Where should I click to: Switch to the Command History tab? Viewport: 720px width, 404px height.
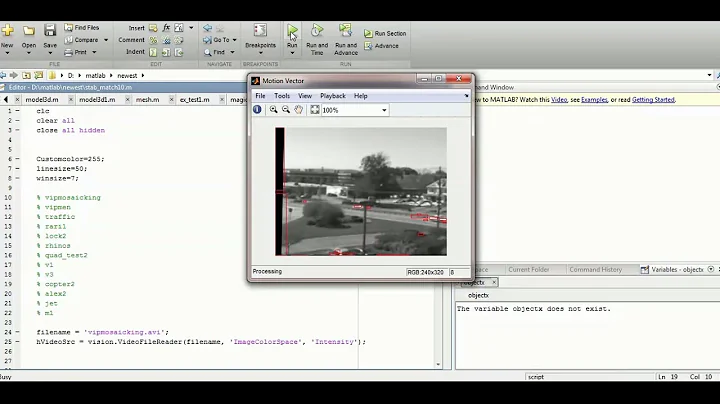596,269
